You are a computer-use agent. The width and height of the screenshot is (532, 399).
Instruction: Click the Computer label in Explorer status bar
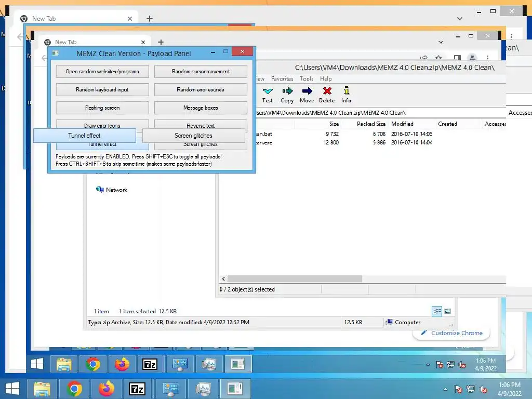pos(407,322)
